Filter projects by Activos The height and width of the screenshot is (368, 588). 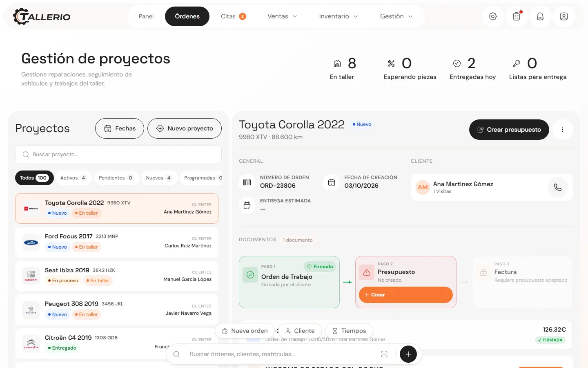73,178
